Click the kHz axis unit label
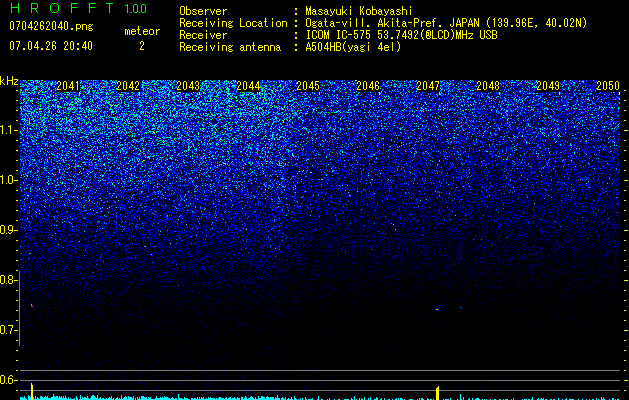This screenshot has width=629, height=400. (9, 81)
